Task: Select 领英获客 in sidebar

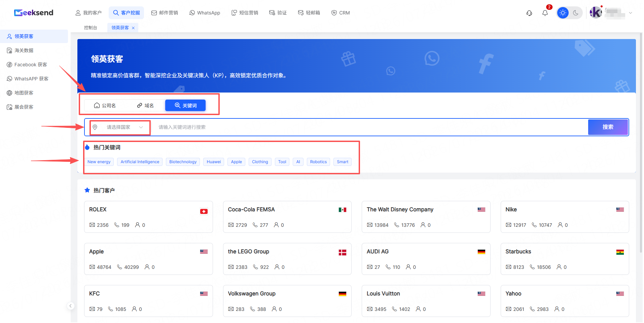Action: click(34, 36)
